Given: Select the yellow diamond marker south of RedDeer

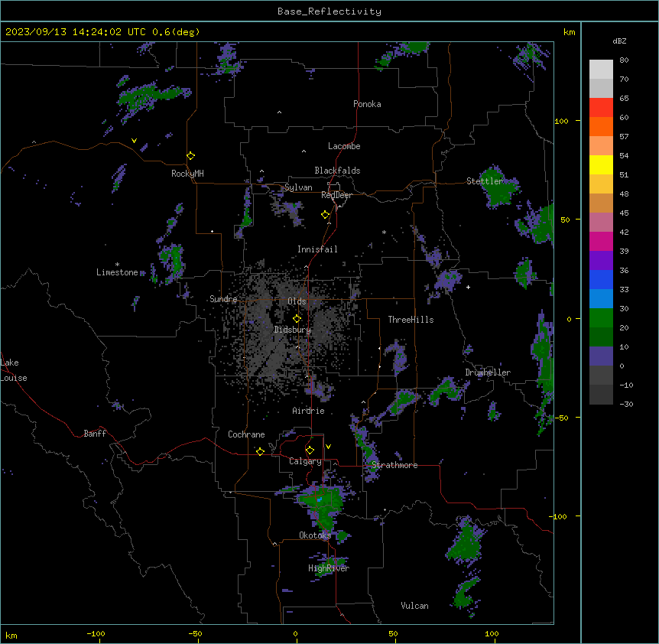Looking at the screenshot, I should [326, 215].
